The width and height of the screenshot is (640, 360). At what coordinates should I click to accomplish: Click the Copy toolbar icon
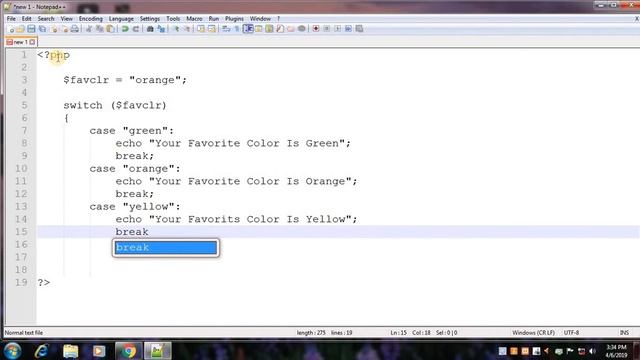coord(100,29)
